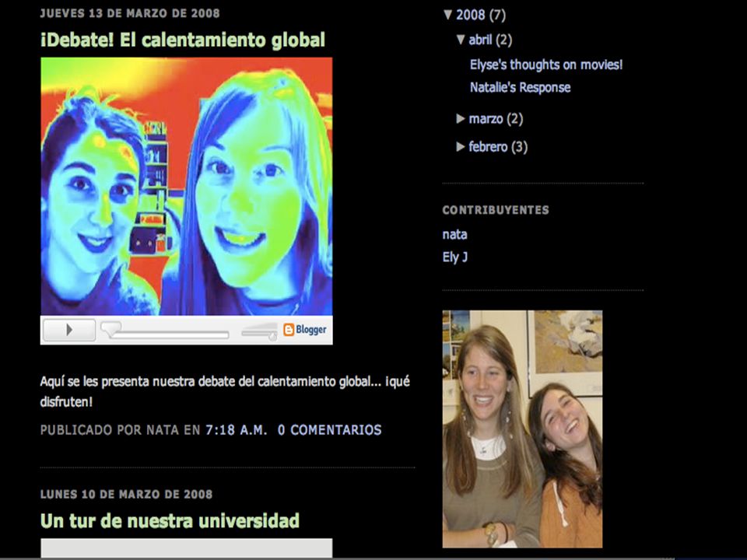This screenshot has width=747, height=560.
Task: Click the PUBLICADO POR NATA EN text
Action: coord(120,430)
